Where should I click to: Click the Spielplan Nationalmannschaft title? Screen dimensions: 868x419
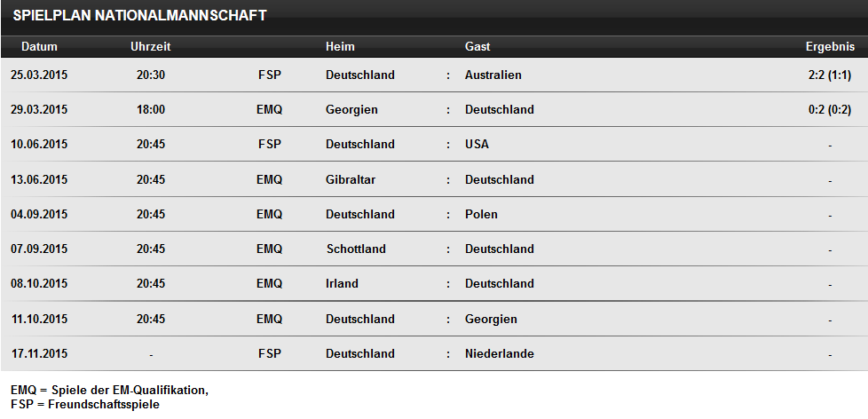tap(139, 15)
